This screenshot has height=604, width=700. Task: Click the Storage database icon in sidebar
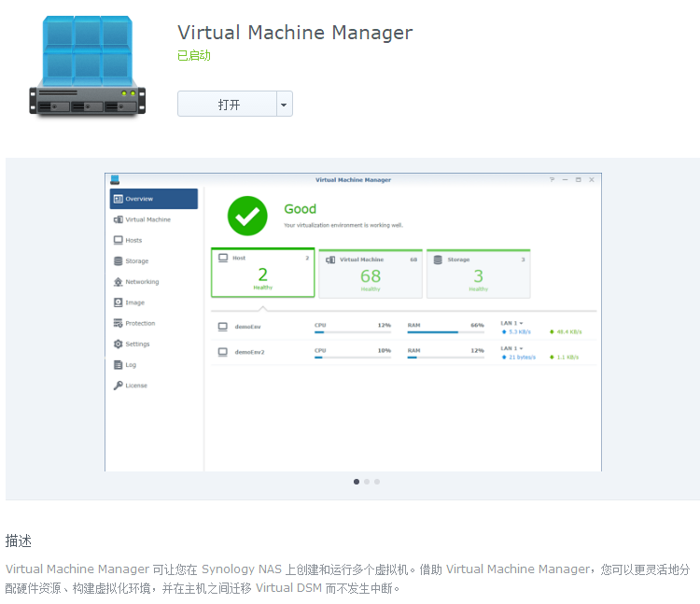[118, 261]
